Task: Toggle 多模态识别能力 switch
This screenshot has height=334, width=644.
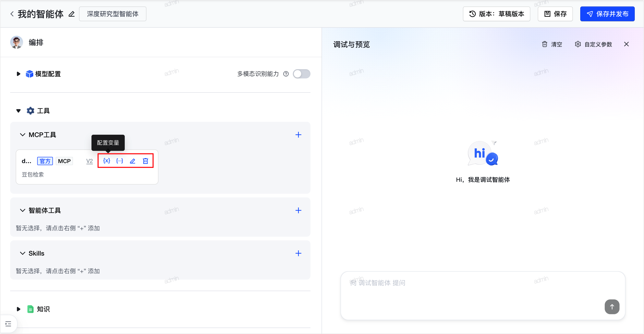Action: (x=301, y=74)
